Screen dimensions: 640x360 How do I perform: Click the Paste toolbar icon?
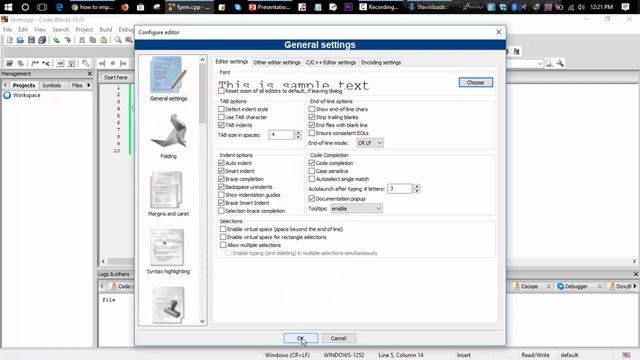tap(104, 40)
